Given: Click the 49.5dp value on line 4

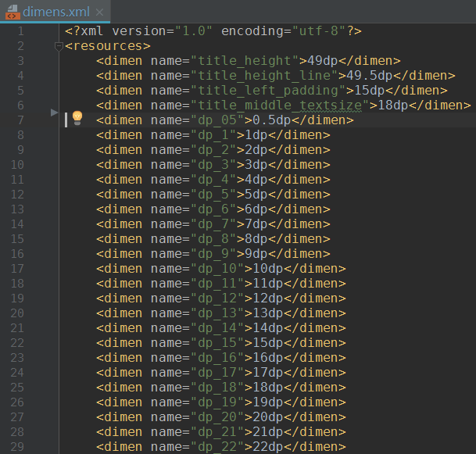Looking at the screenshot, I should click(370, 76).
